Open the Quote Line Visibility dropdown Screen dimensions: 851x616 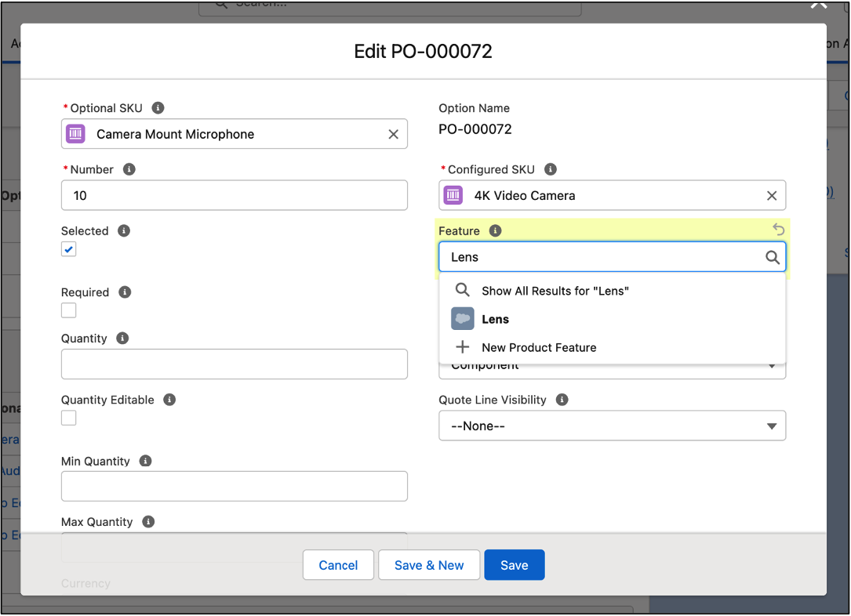point(612,426)
